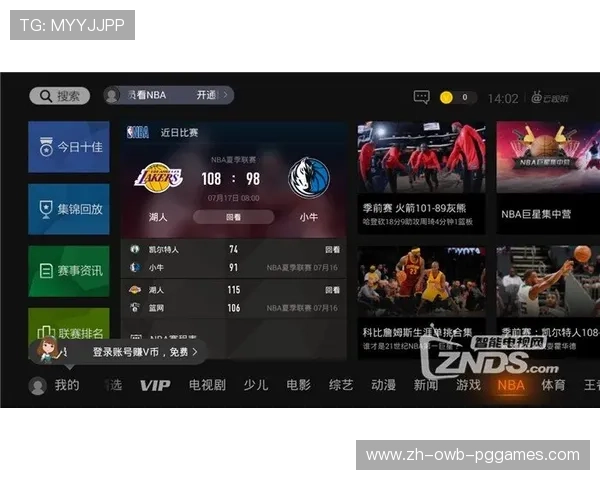Switch to the 综艺 tab
Image resolution: width=600 pixels, height=480 pixels.
tap(341, 385)
